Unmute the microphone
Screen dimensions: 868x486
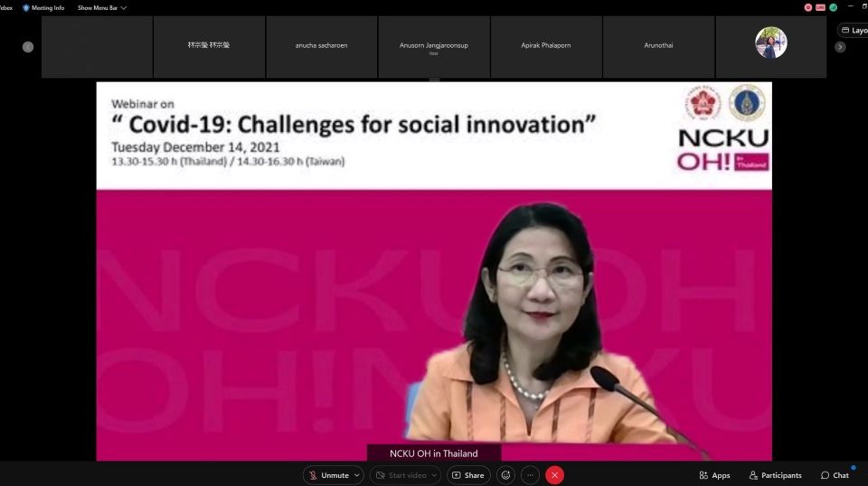click(329, 475)
